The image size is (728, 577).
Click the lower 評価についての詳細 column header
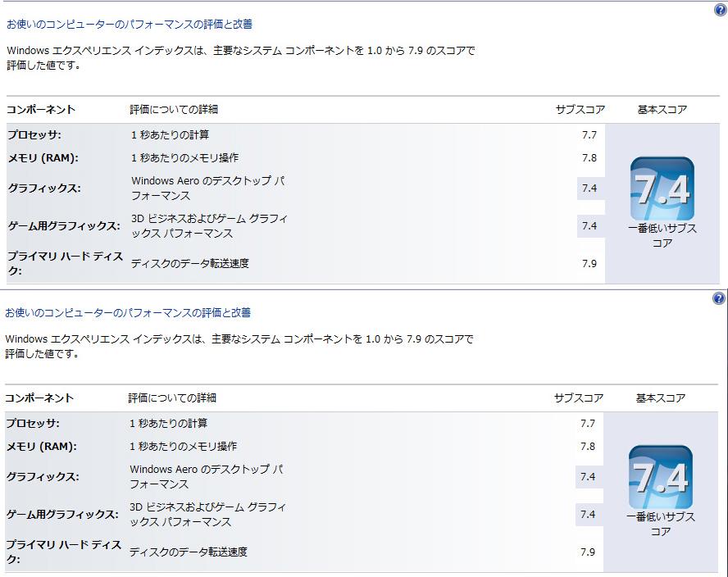(172, 398)
